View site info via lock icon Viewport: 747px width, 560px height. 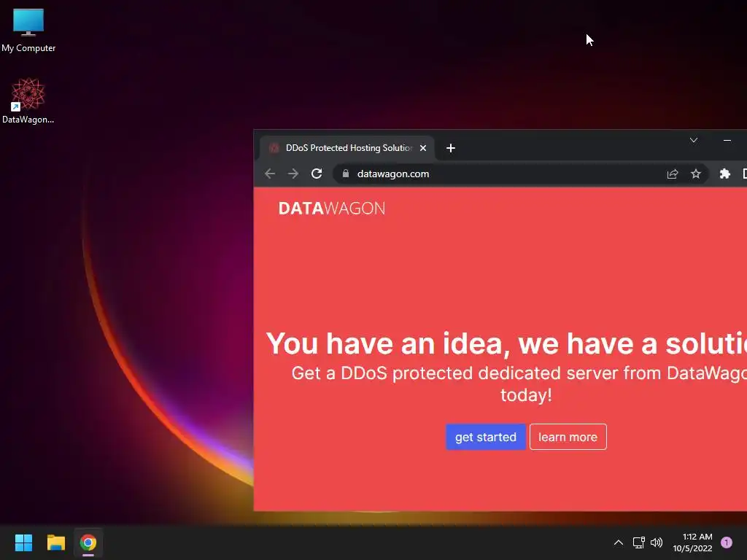(x=345, y=174)
